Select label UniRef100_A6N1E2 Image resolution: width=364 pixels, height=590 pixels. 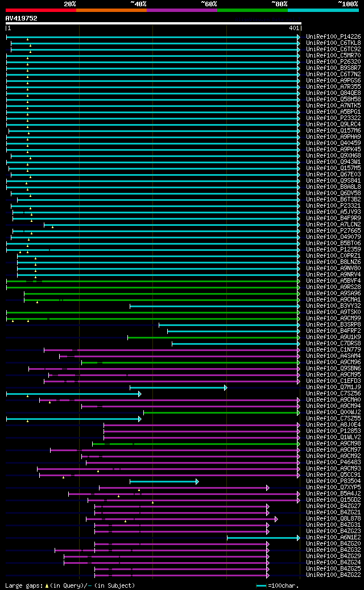[333, 537]
